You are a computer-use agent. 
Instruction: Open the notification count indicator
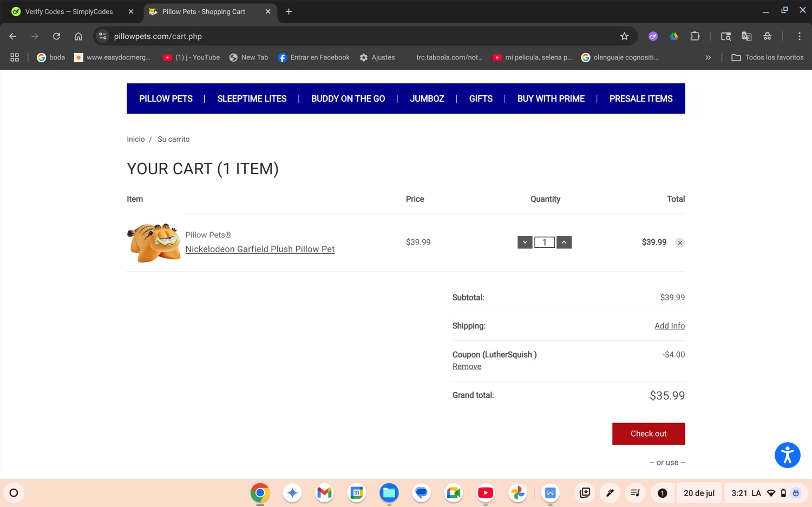pos(662,493)
